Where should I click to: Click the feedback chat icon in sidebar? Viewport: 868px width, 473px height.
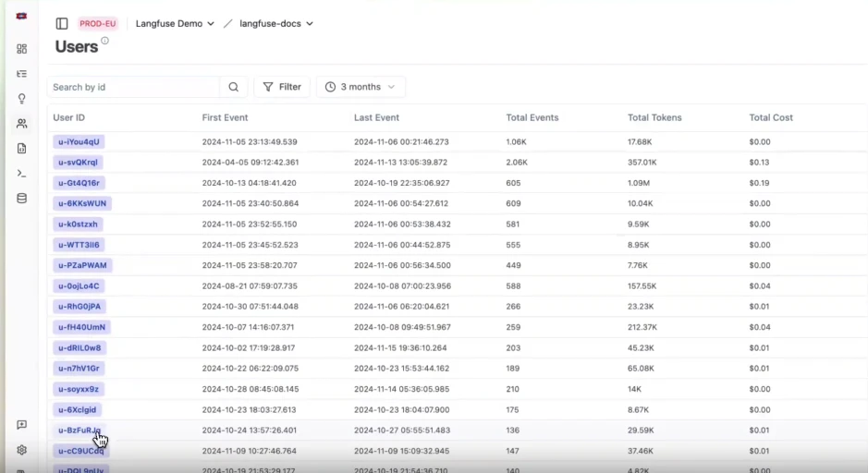pyautogui.click(x=22, y=425)
